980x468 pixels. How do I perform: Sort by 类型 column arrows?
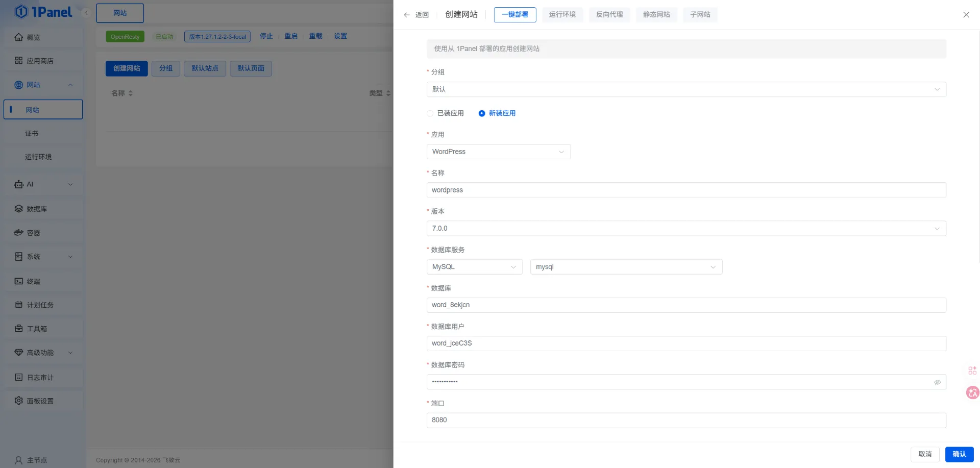[x=388, y=93]
